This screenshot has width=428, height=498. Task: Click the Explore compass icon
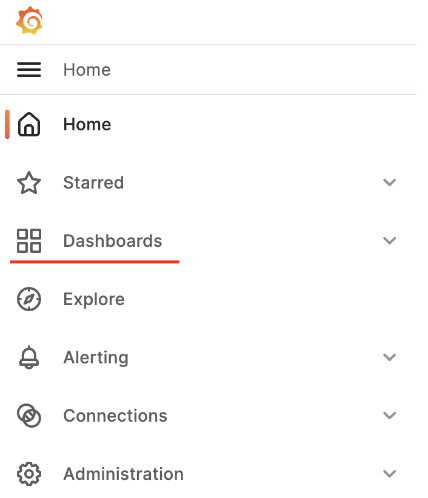click(x=29, y=299)
